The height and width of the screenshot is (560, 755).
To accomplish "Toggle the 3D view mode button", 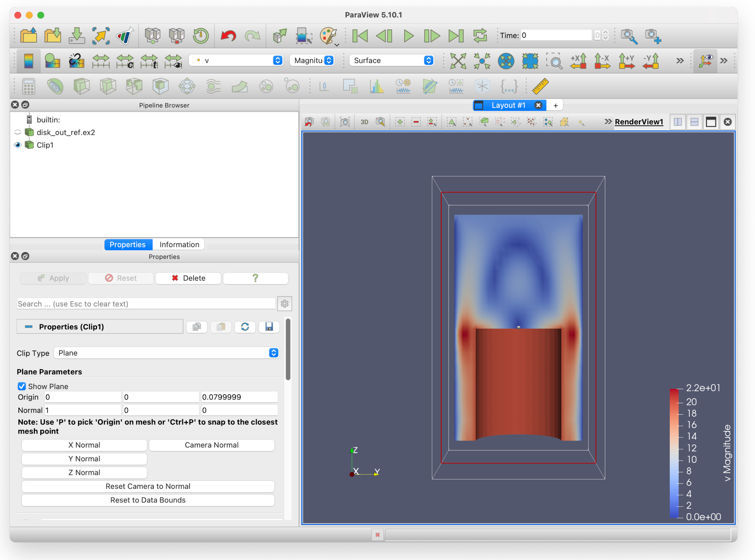I will click(x=364, y=122).
